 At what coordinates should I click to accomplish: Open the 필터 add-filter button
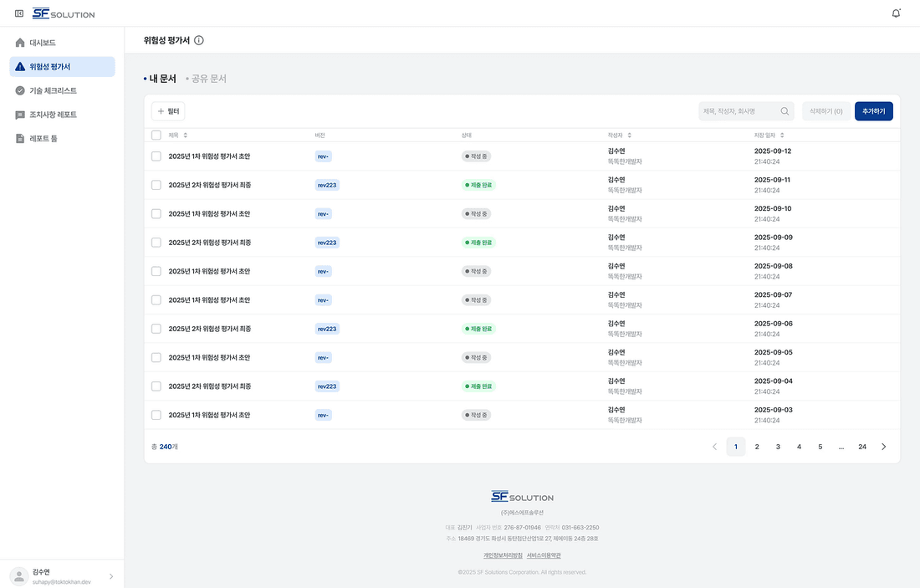tap(168, 111)
